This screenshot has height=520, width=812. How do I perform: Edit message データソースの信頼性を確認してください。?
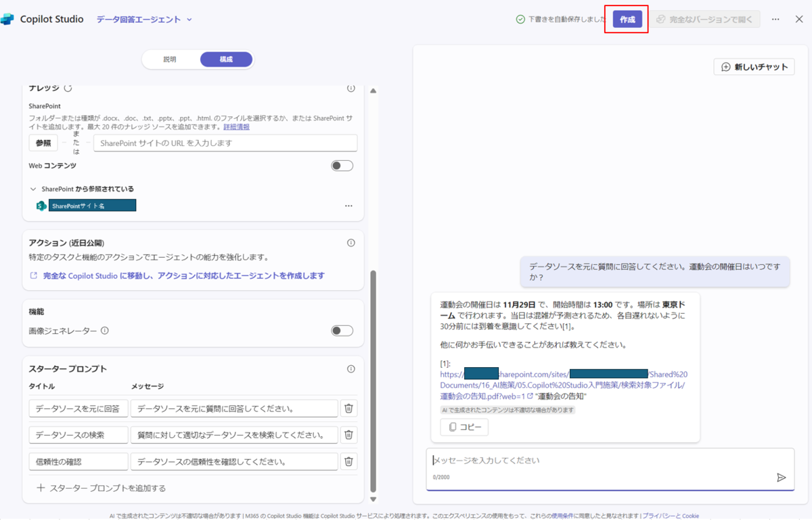coord(234,462)
